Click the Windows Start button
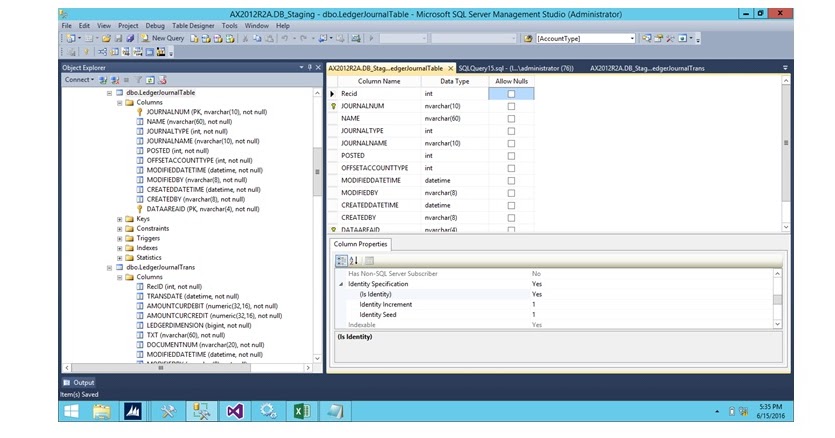 (x=71, y=411)
